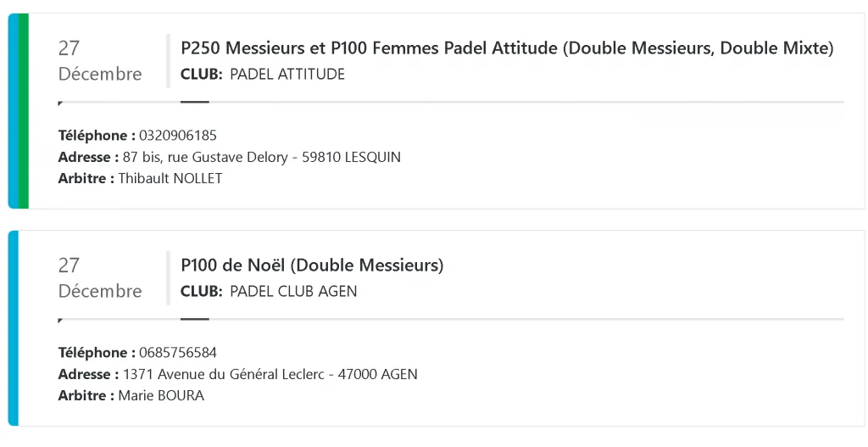
Task: Click referee name Marie BOURA
Action: 161,396
